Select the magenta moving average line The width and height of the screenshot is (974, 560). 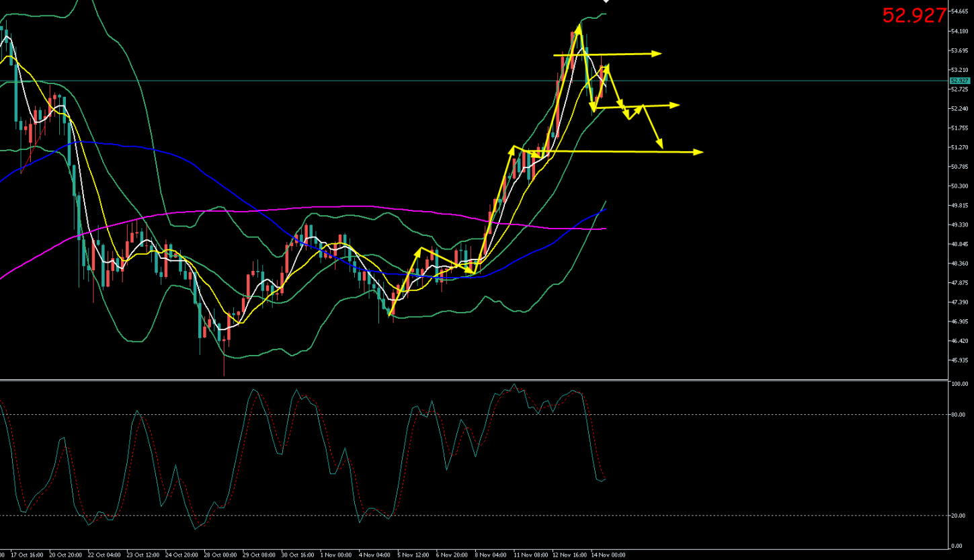[336, 207]
